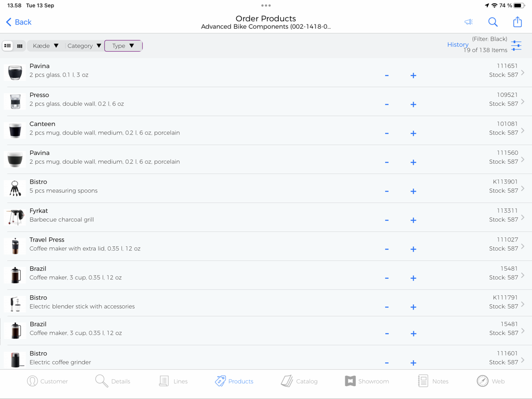Image resolution: width=532 pixels, height=399 pixels.
Task: Increase quantity for Pavina 111651 glass
Action: [x=413, y=76]
